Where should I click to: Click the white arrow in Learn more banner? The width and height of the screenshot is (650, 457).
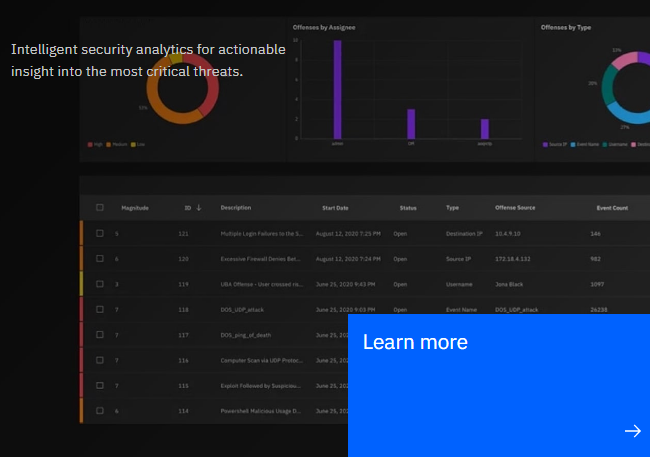point(633,431)
